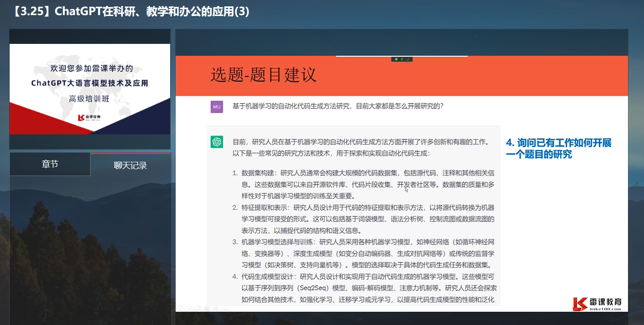Click the welcome slide thumbnail video
This screenshot has height=325, width=644.
[90, 89]
